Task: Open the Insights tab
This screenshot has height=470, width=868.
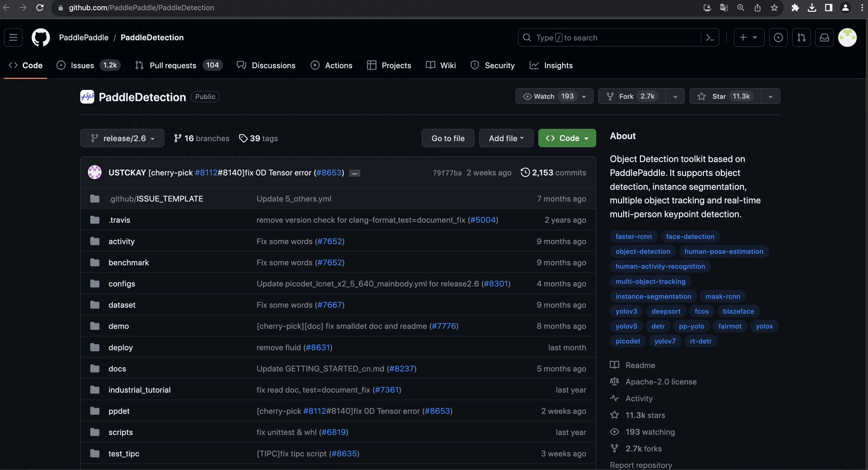Action: (x=551, y=65)
